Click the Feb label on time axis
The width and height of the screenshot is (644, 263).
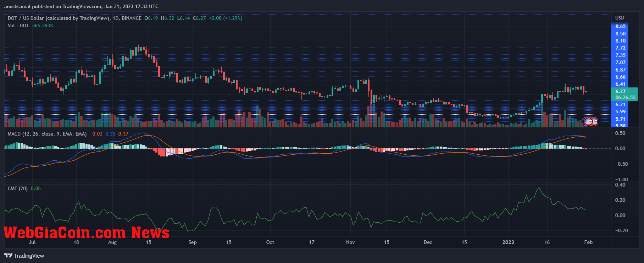click(588, 242)
